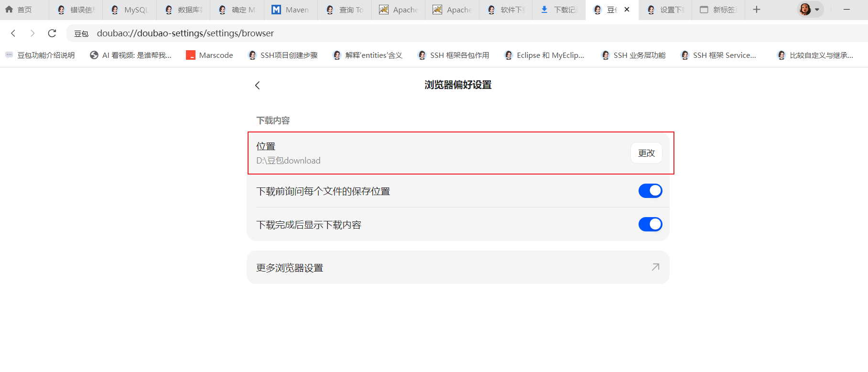Toggle 下载完成后显示下载内容 switch

650,224
